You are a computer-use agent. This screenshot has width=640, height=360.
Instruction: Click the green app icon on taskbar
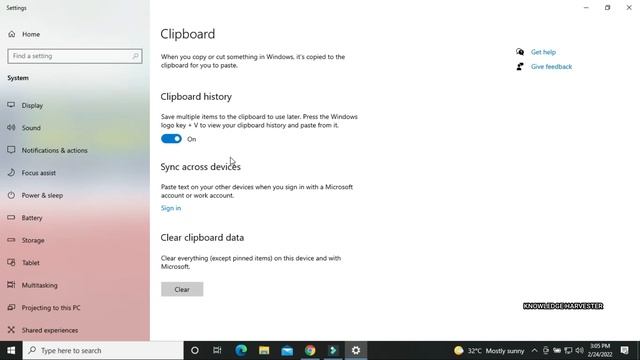(333, 351)
